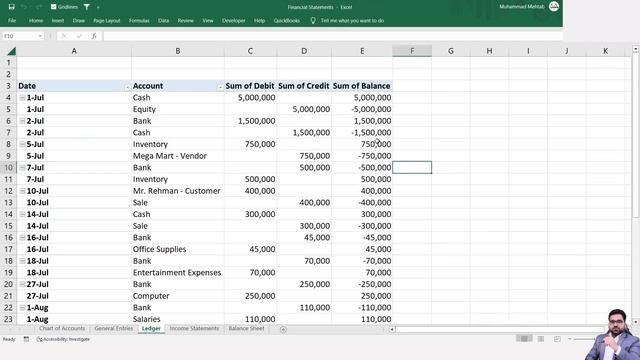
Task: Click the Insert Function fx icon
Action: click(94, 36)
